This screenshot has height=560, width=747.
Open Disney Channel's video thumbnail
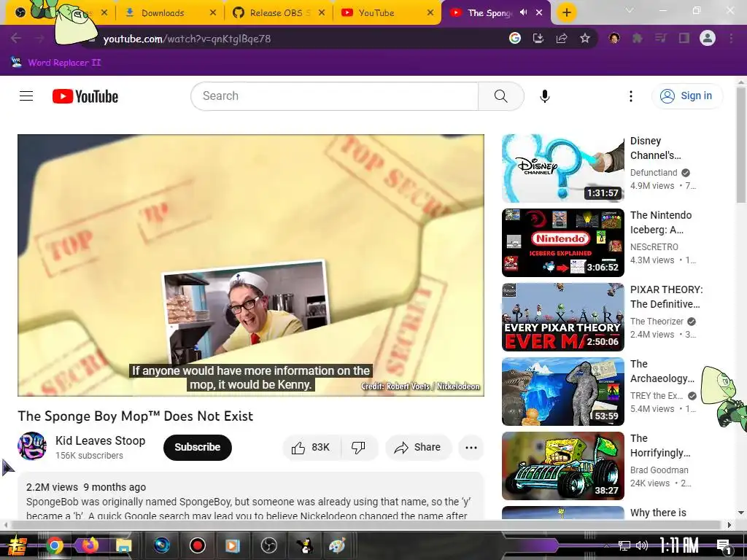(562, 168)
